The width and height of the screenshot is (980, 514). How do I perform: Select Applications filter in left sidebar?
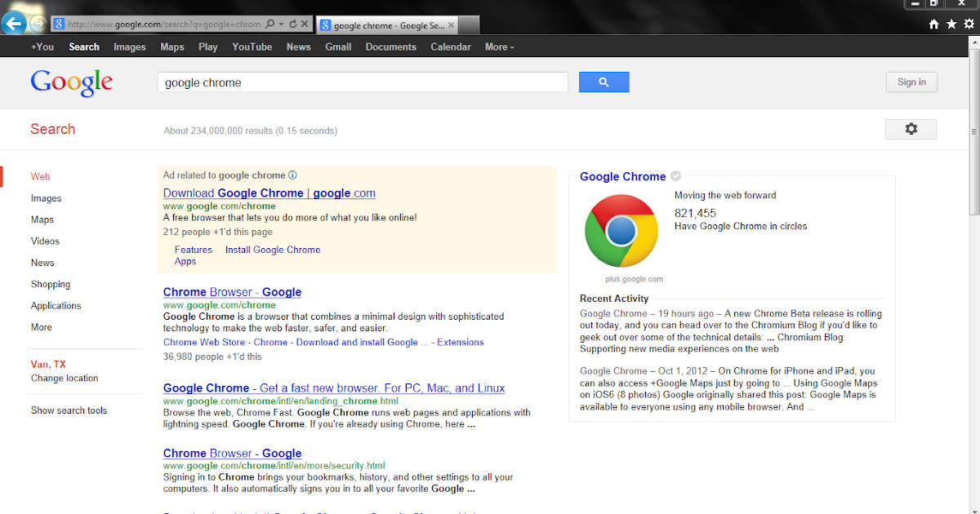coord(56,305)
